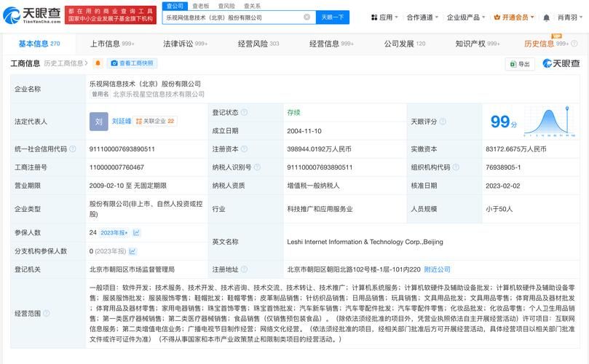Click the orange alert bell beside 历史工商信息
The width and height of the screenshot is (589, 364).
98,63
